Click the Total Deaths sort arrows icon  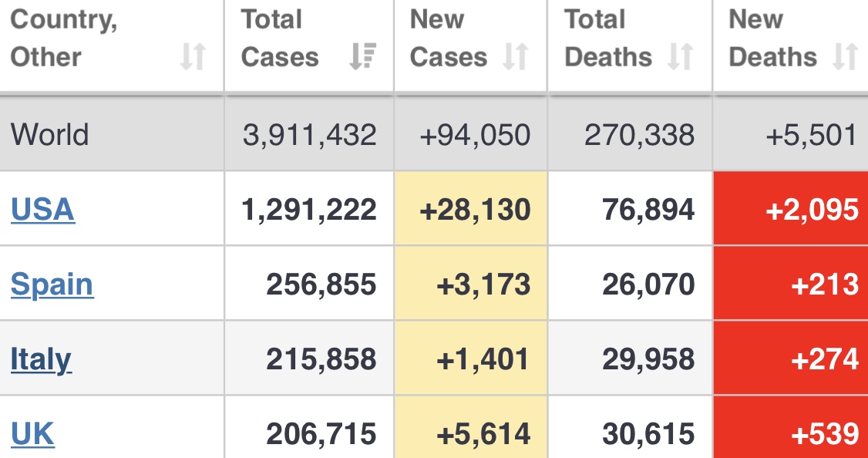[681, 57]
